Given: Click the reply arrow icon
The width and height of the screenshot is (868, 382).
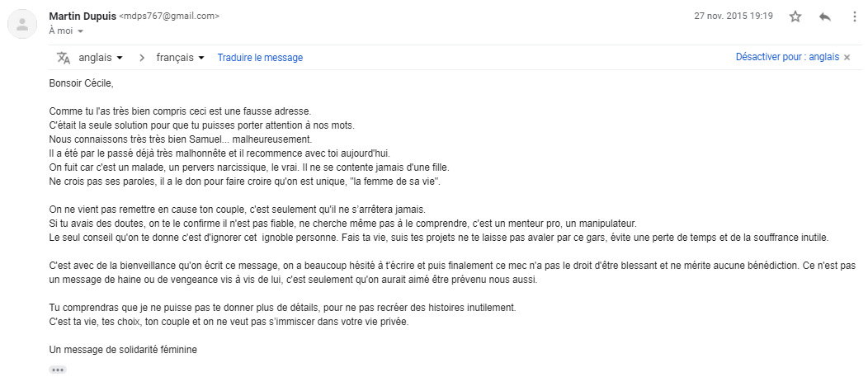Looking at the screenshot, I should tap(824, 17).
